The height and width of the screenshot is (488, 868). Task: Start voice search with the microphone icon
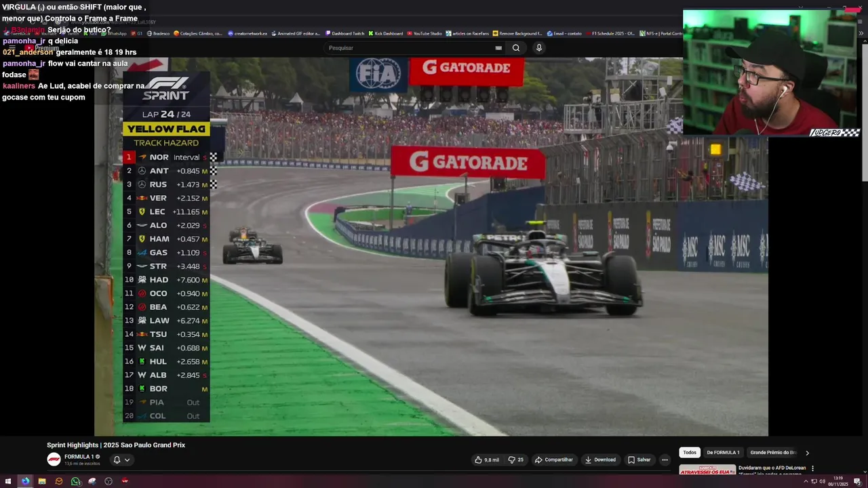pos(539,47)
